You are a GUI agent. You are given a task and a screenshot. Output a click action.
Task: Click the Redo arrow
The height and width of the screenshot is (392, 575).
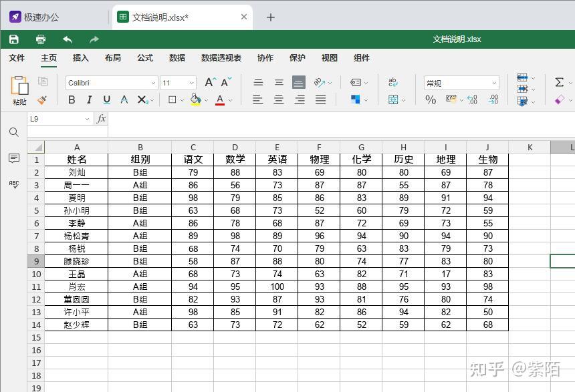tap(94, 39)
